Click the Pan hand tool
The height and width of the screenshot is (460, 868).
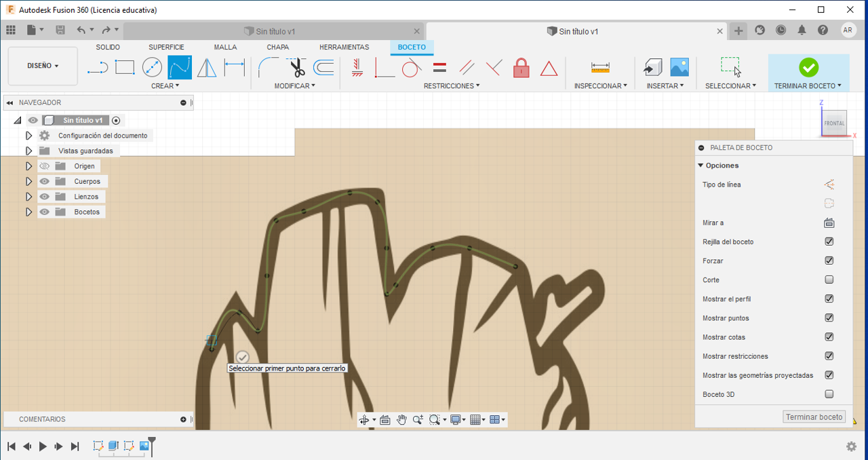tap(401, 419)
